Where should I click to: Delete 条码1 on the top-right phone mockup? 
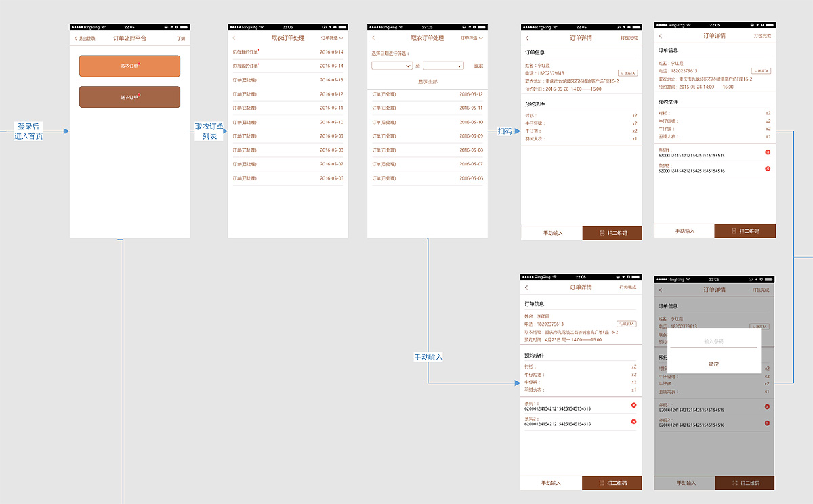click(767, 152)
